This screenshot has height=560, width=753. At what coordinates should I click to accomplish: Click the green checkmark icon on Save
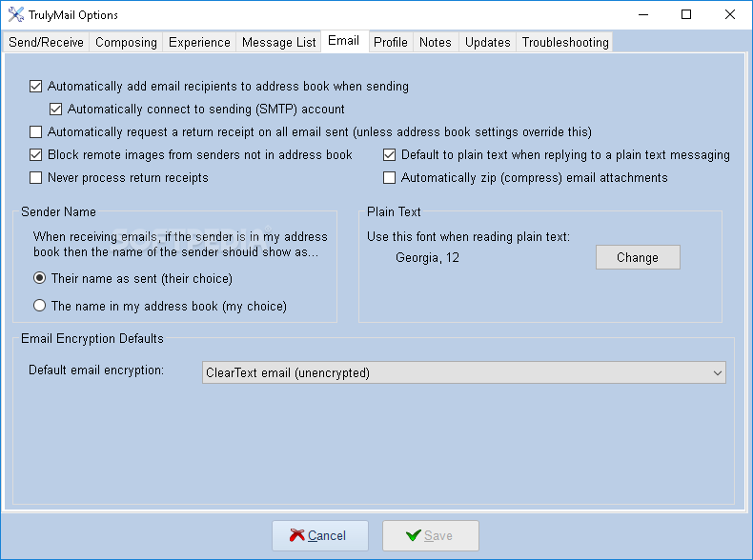[413, 534]
